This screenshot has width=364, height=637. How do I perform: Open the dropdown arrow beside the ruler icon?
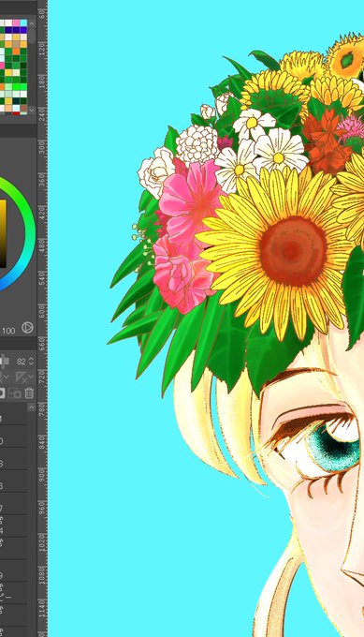[x=31, y=377]
